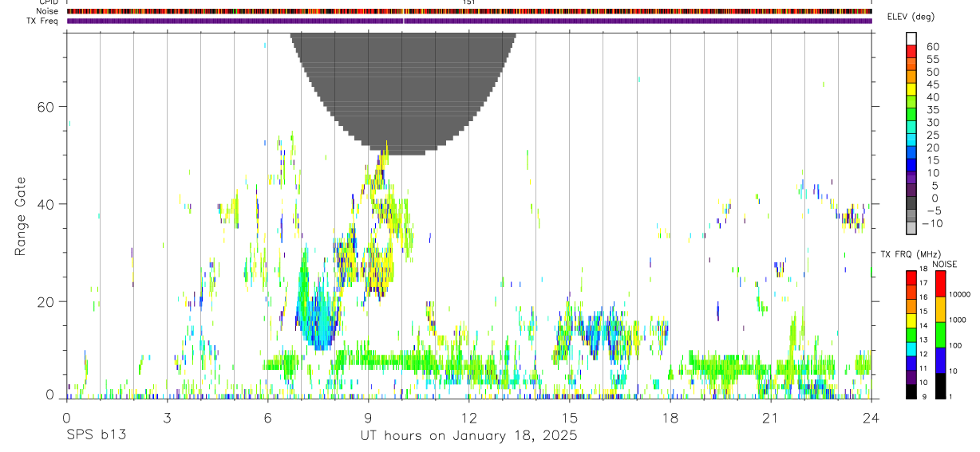Click hour '18' on the time axis

[x=670, y=419]
